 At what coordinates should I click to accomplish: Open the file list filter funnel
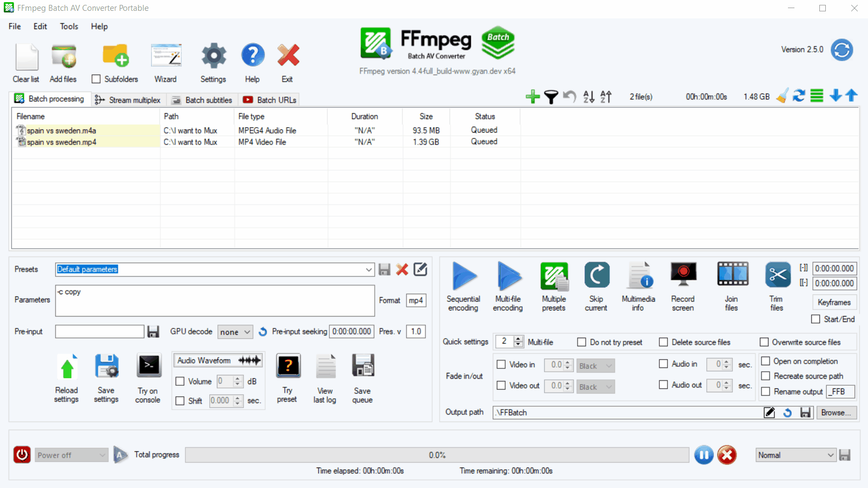(x=551, y=97)
